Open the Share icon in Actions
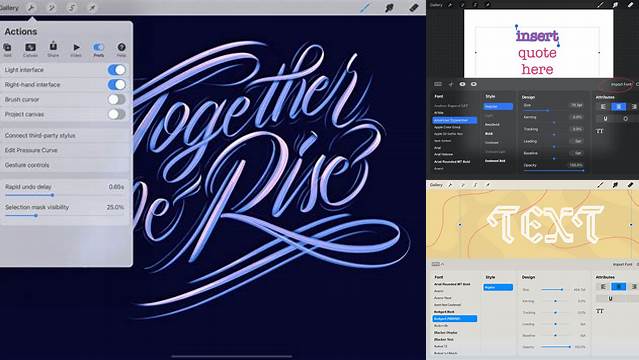Image resolution: width=639 pixels, height=360 pixels. [x=53, y=49]
